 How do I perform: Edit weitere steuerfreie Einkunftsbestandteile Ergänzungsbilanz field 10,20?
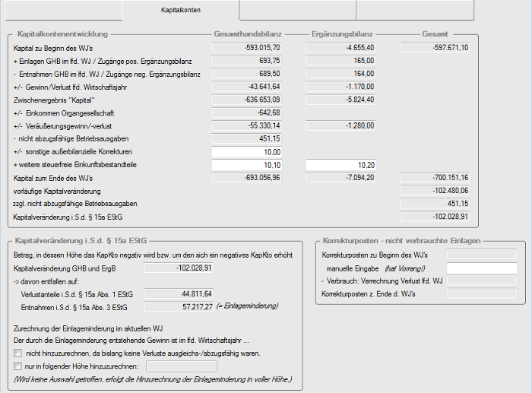click(x=340, y=165)
